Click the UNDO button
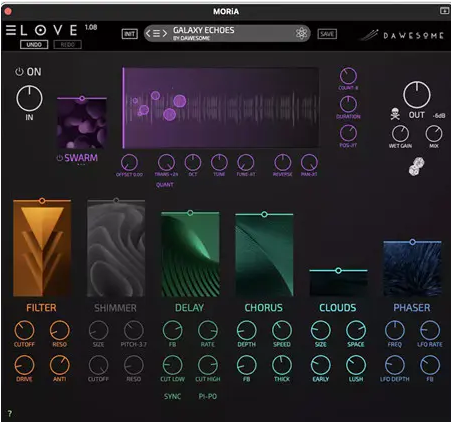This screenshot has height=422, width=451. tap(34, 44)
